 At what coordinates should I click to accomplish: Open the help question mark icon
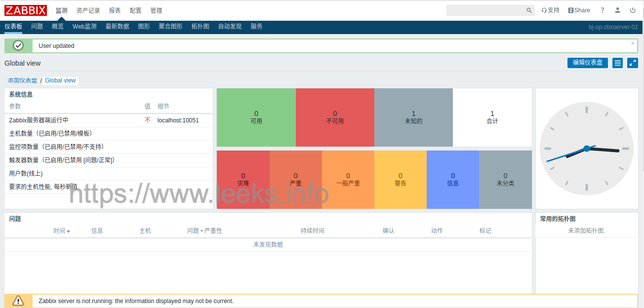click(x=602, y=10)
